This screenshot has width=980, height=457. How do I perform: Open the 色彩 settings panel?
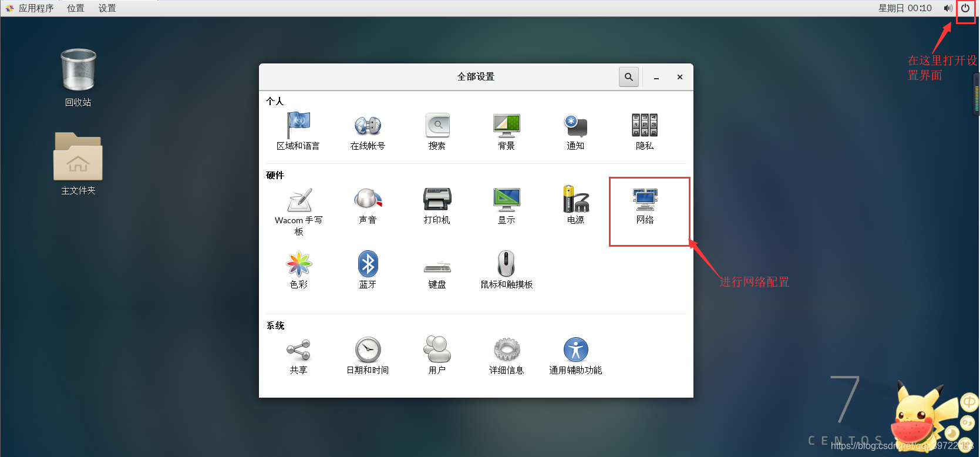coord(298,270)
